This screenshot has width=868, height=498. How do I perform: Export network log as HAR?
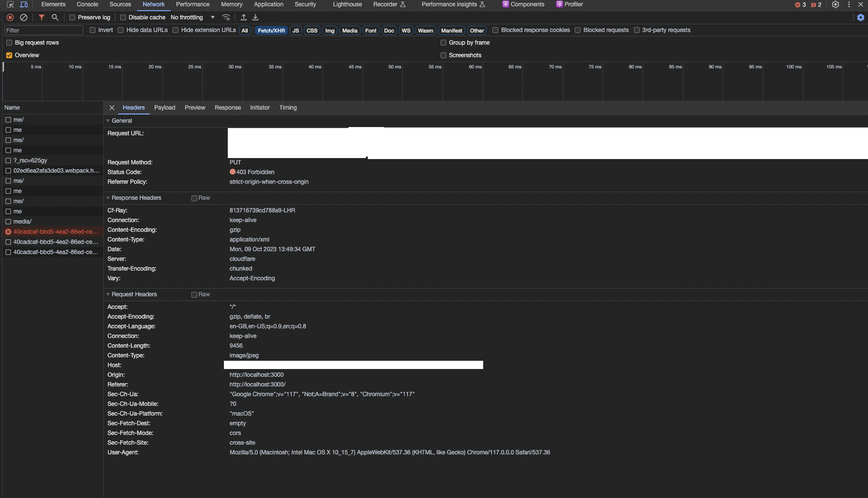point(255,17)
